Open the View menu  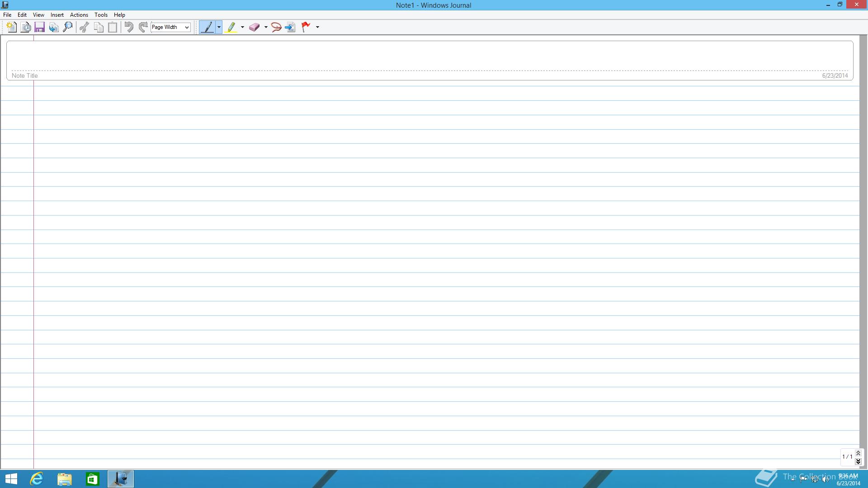(38, 15)
